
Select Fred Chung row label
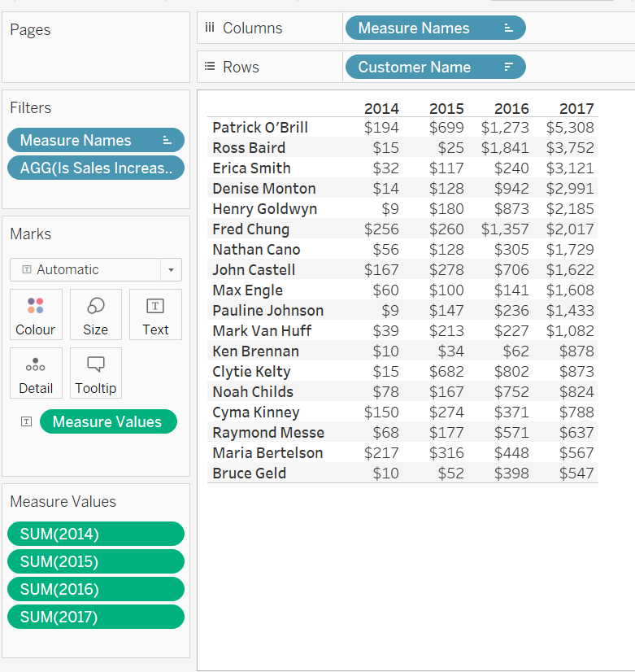pyautogui.click(x=251, y=229)
